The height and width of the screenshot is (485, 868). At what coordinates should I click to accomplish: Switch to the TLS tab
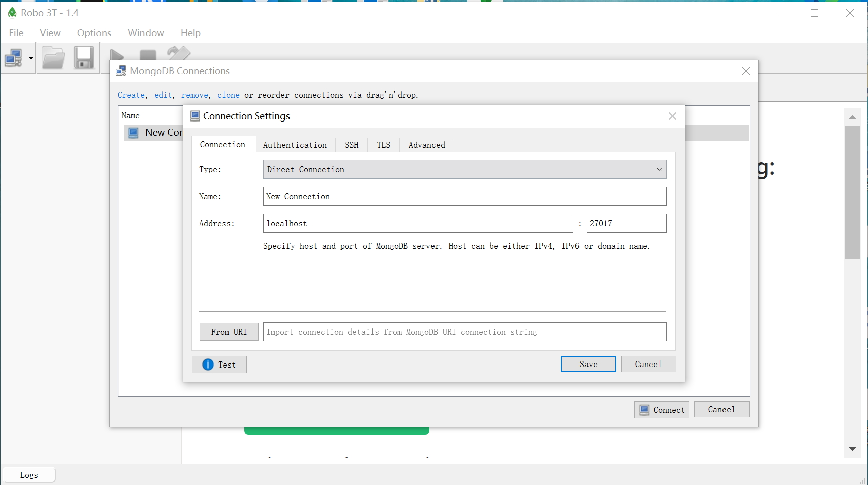384,145
